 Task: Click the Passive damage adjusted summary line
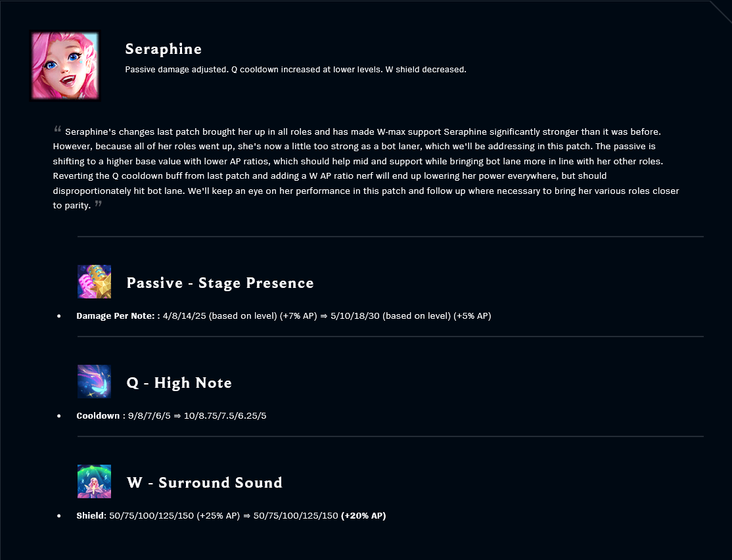(x=296, y=70)
